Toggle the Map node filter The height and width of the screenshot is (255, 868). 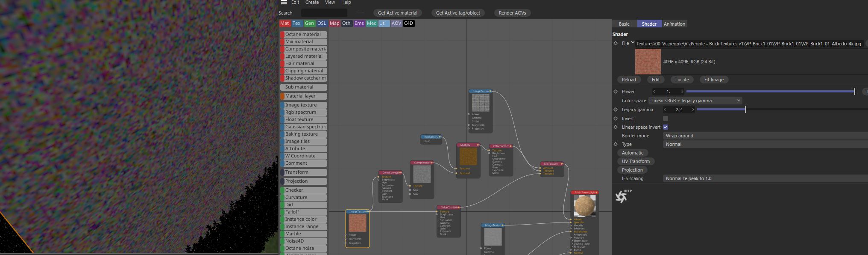pyautogui.click(x=334, y=24)
